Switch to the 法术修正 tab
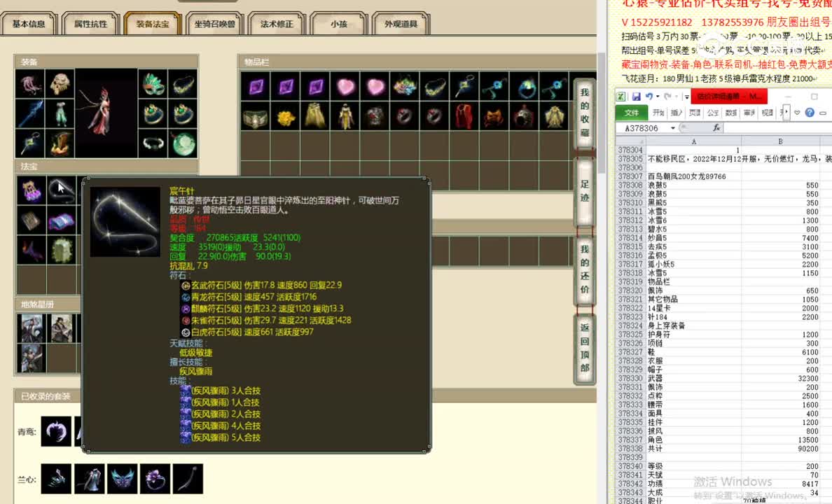 click(277, 24)
